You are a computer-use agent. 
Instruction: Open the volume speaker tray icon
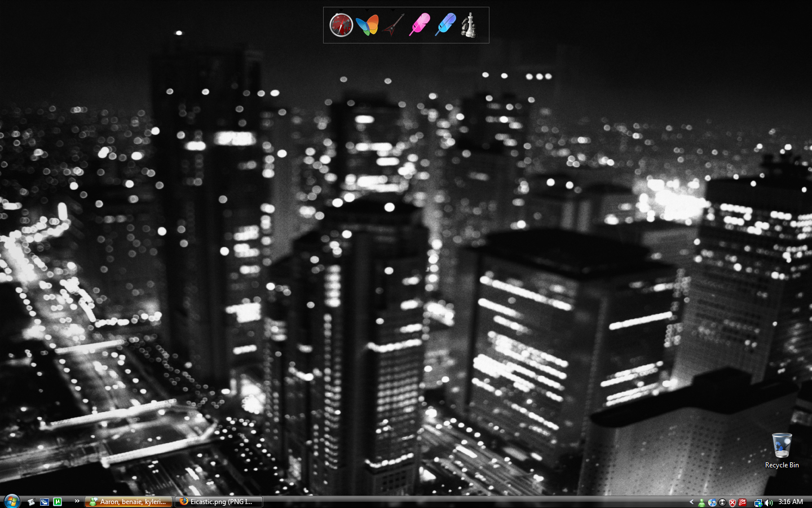[769, 502]
